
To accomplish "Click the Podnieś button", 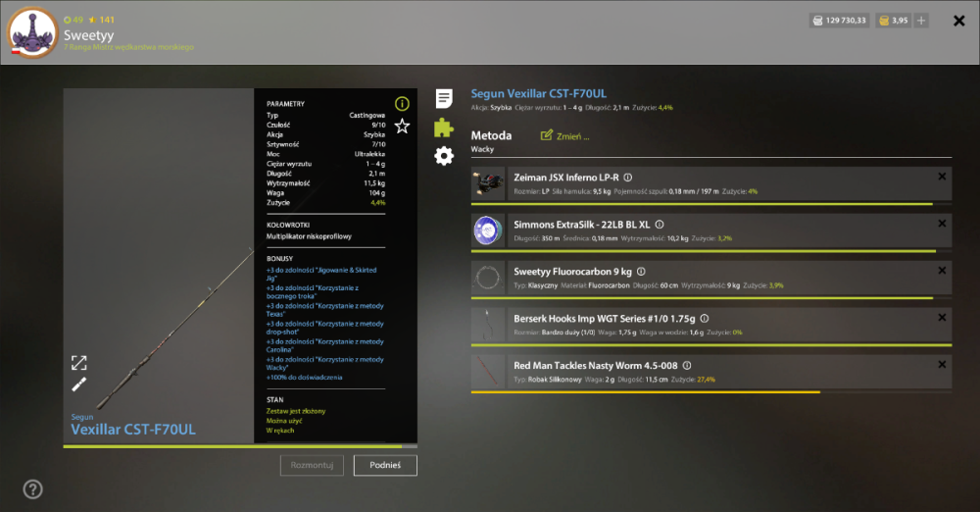I will point(385,465).
